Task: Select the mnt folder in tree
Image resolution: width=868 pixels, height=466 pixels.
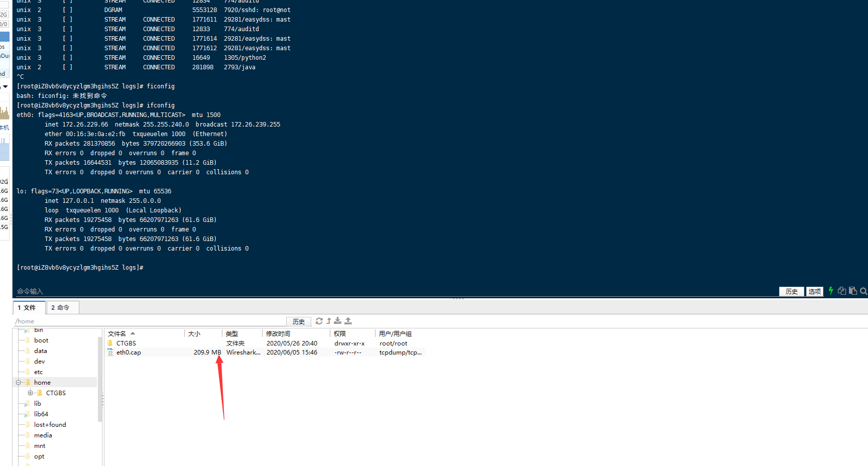Action: click(40, 446)
